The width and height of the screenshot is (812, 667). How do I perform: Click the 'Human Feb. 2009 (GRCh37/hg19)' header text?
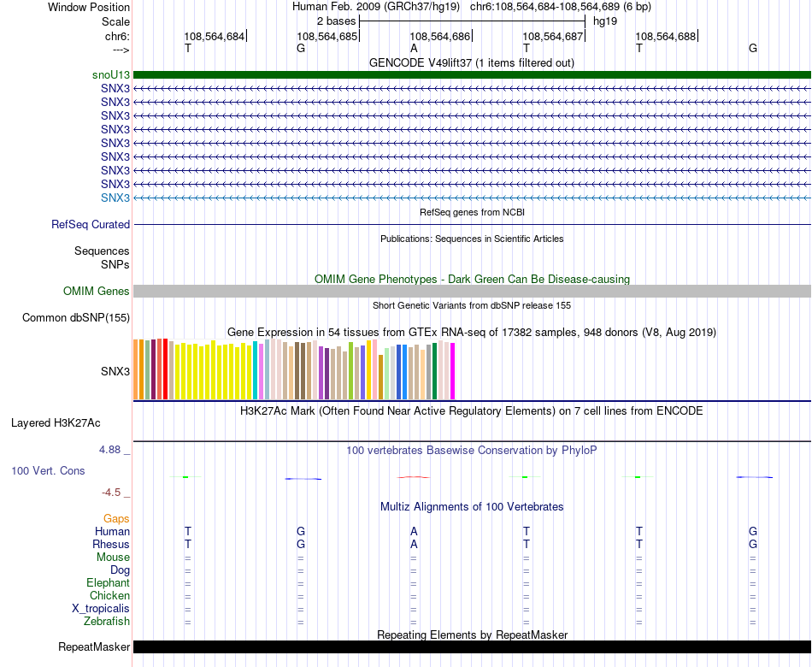pyautogui.click(x=376, y=7)
